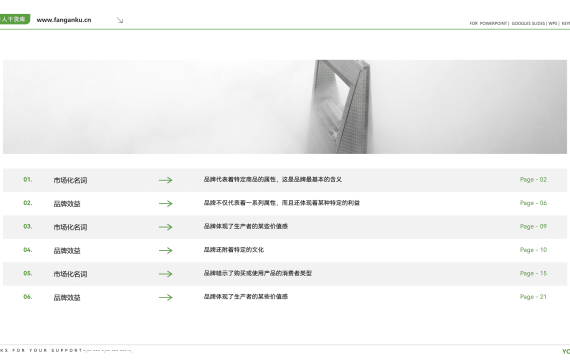Click the green arrow in row 04

(x=166, y=251)
